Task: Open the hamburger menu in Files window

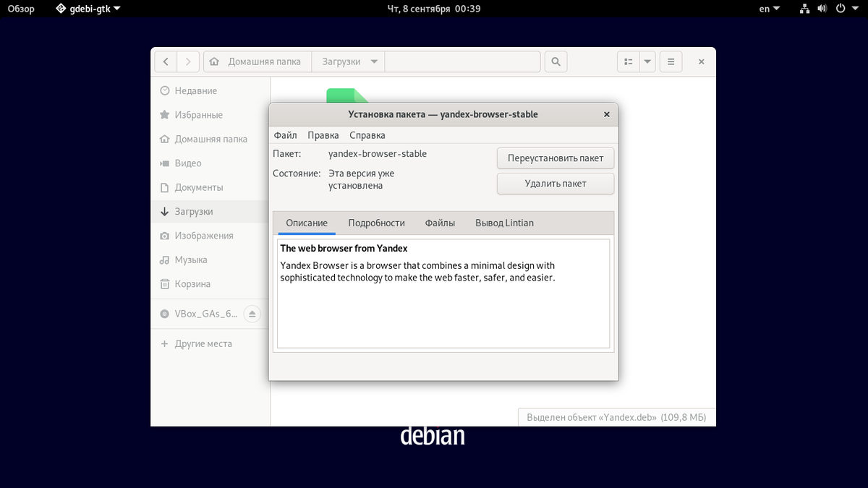Action: point(671,61)
